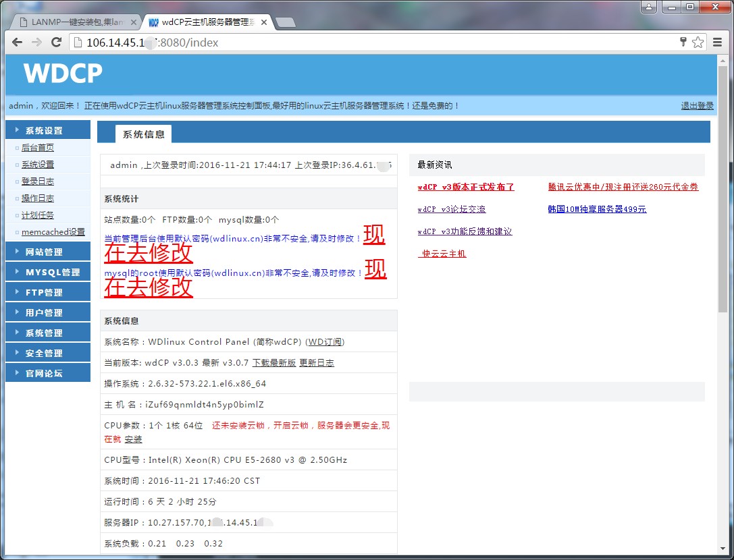This screenshot has height=560, width=734.
Task: Open the 腾讯云优惠中 260元代金券 link
Action: click(623, 187)
